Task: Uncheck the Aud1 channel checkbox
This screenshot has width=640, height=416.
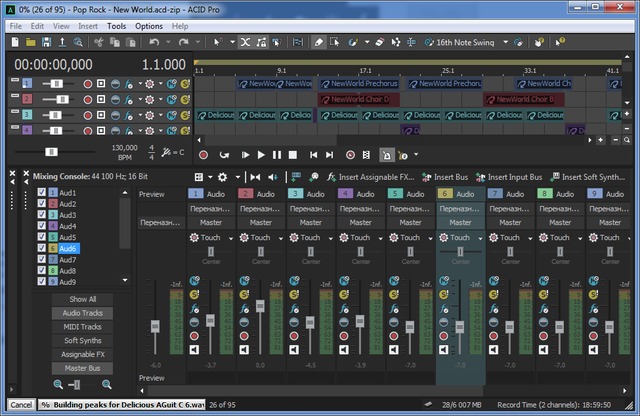Action: (x=41, y=193)
